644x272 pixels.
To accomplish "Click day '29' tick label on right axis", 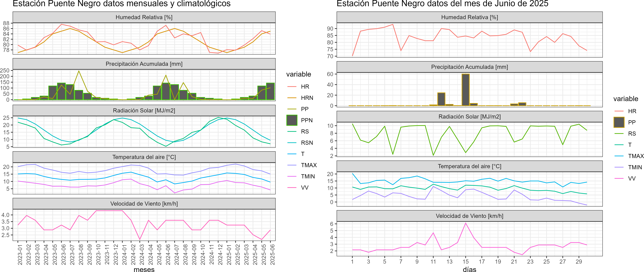I will (x=579, y=262).
